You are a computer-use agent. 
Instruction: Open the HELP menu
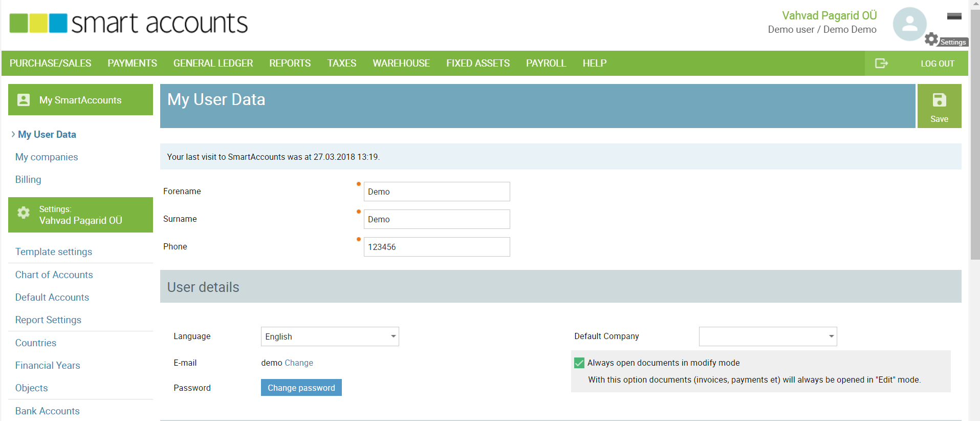[595, 63]
